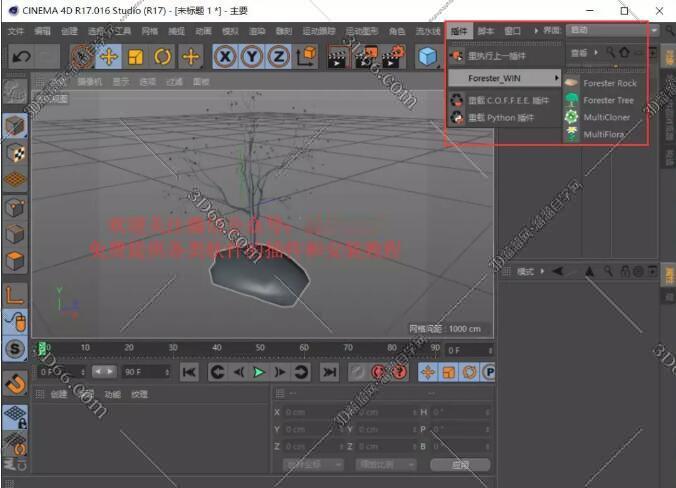Select the Rotate tool icon
The width and height of the screenshot is (676, 488).
click(162, 56)
